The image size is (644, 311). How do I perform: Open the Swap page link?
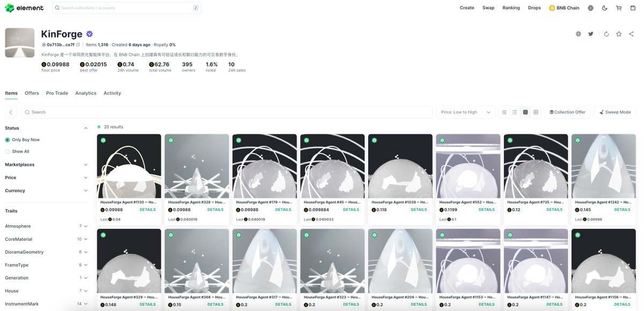(488, 8)
